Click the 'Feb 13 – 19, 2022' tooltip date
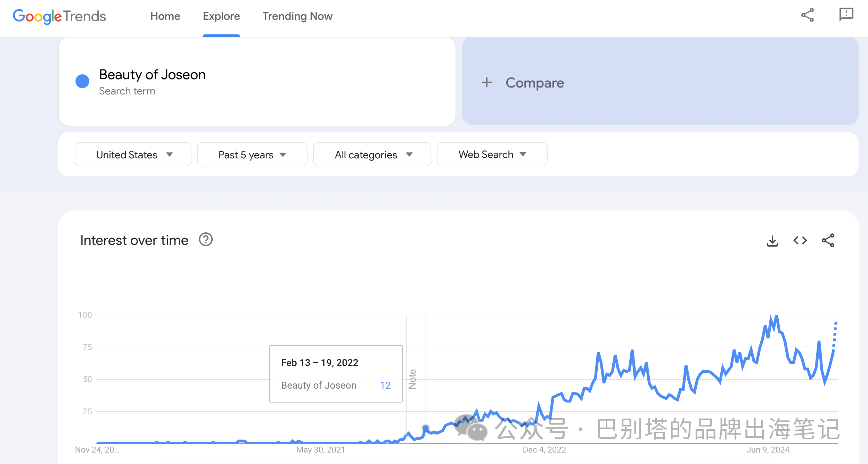This screenshot has height=464, width=868. click(x=320, y=363)
